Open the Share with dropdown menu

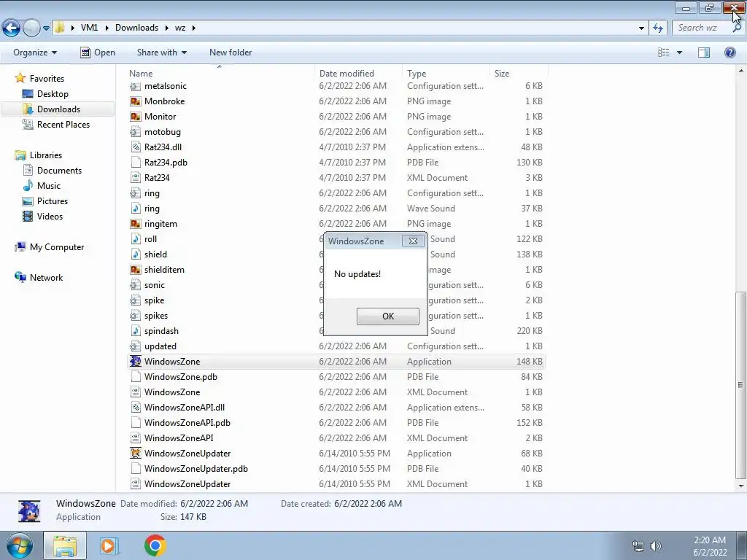[x=161, y=52]
